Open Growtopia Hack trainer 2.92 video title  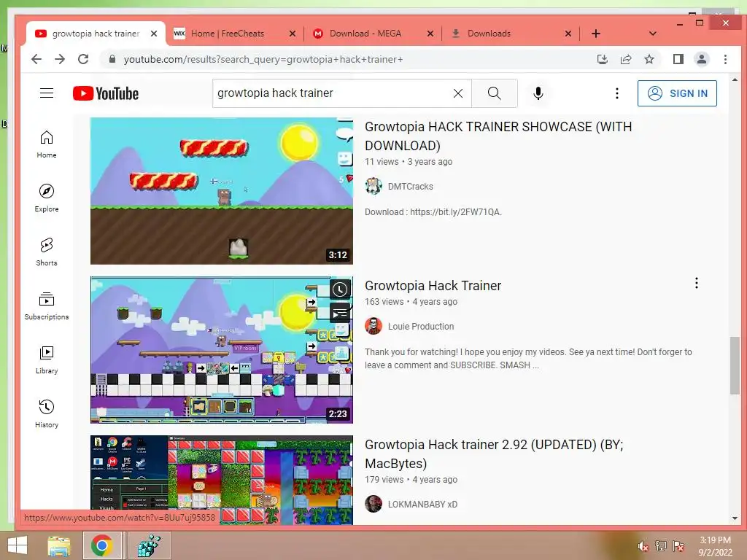[x=494, y=454]
